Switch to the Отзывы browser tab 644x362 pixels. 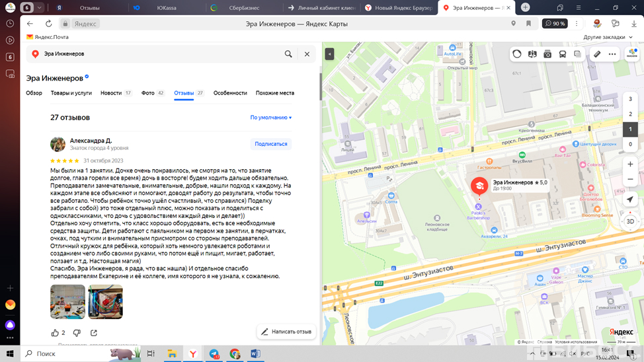point(89,8)
